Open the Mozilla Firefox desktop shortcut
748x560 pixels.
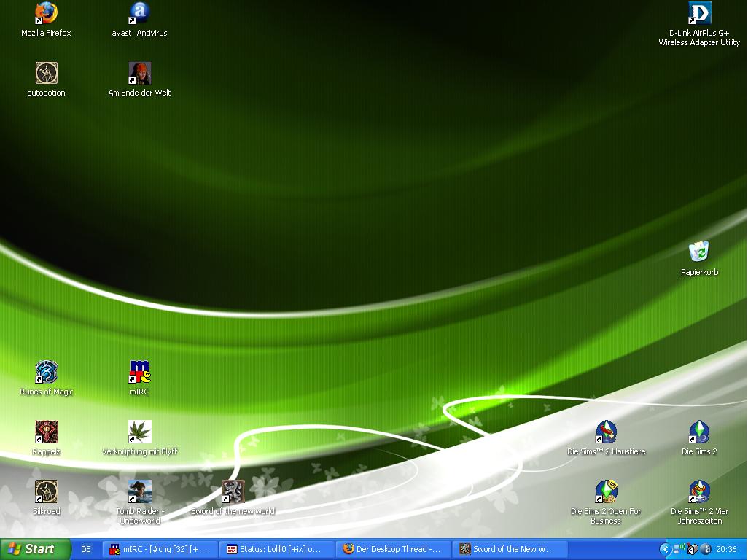pos(46,13)
